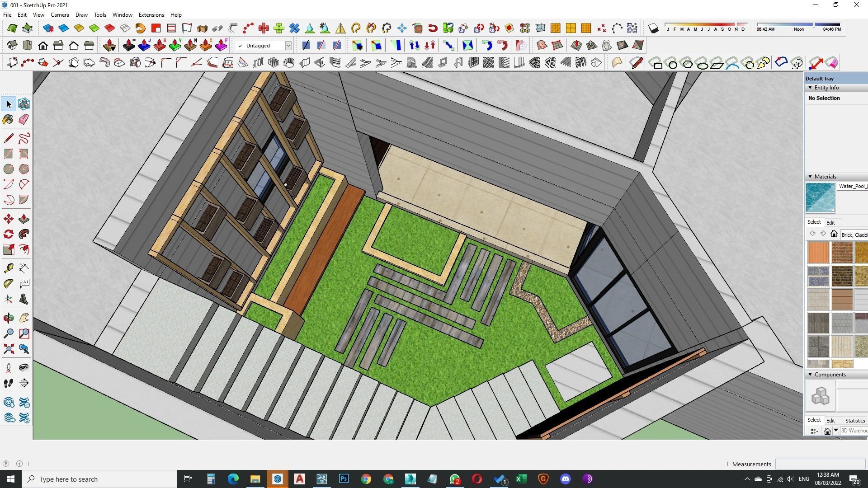Toggle shadows display on or off

(x=653, y=28)
